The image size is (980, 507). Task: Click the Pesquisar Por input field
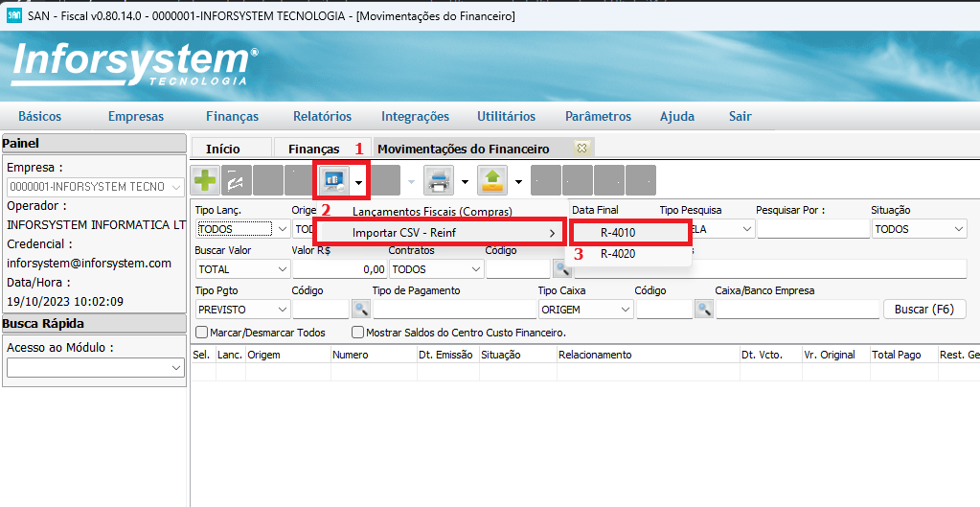coord(811,229)
